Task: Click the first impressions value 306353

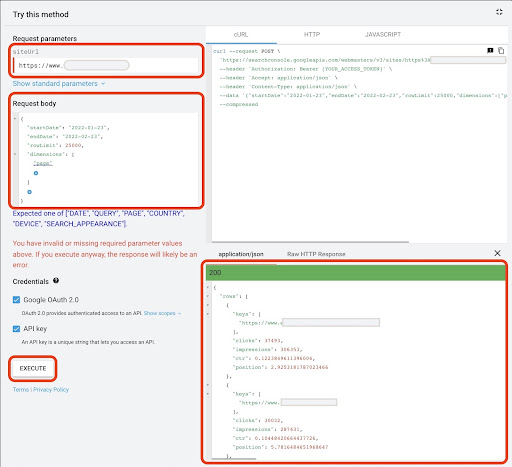Action: 290,349
